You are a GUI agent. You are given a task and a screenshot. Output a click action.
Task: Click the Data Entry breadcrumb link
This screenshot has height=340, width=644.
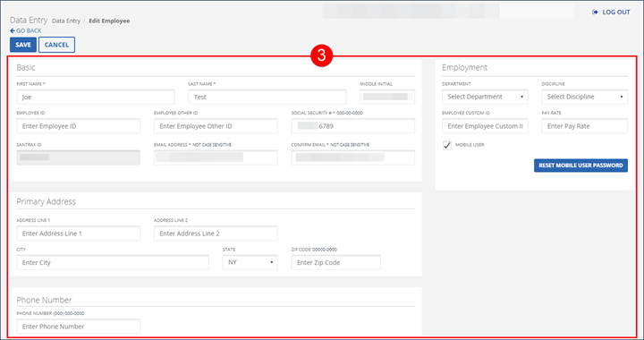click(x=66, y=21)
